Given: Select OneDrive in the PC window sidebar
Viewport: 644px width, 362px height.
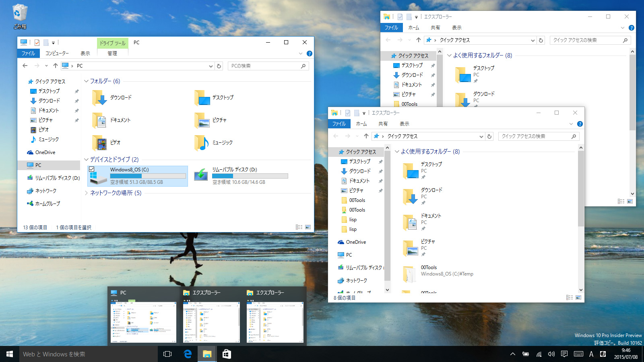Looking at the screenshot, I should pyautogui.click(x=45, y=152).
